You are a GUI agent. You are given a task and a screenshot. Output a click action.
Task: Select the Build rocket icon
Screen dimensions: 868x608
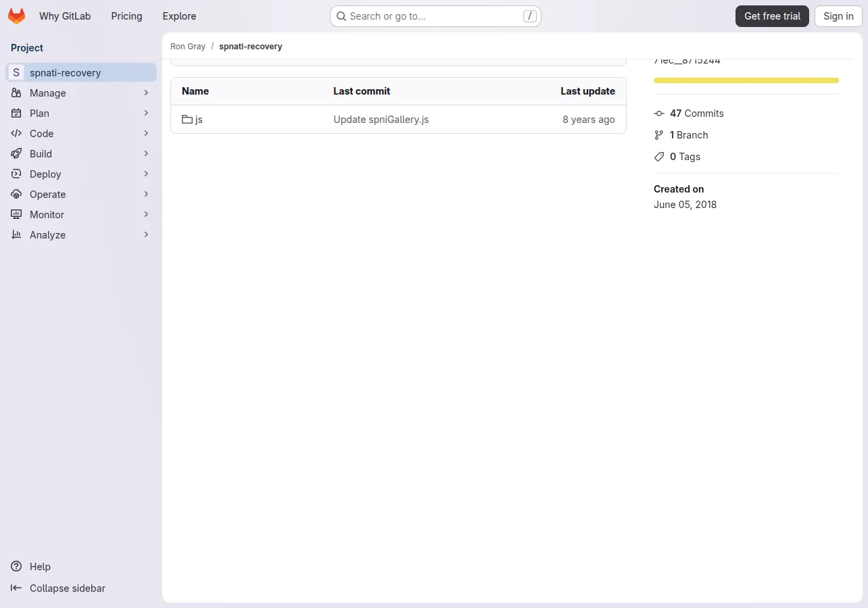tap(16, 154)
